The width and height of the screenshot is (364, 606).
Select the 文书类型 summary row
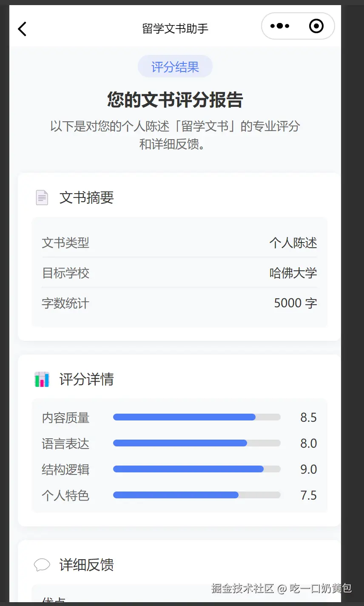pyautogui.click(x=179, y=243)
